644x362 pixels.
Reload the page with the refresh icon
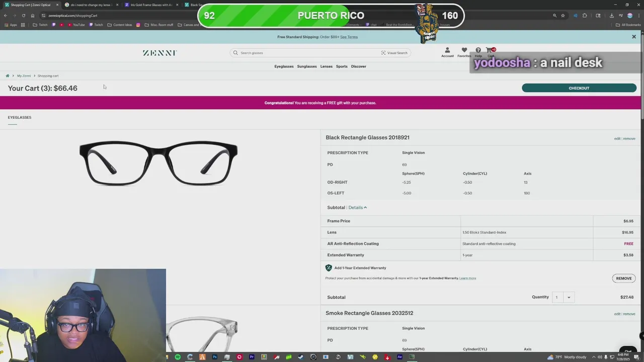tap(23, 16)
